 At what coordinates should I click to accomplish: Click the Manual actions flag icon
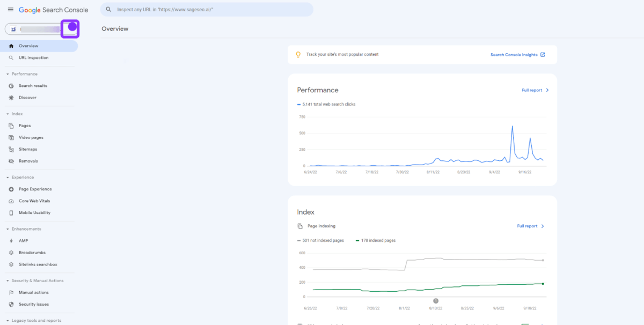(11, 292)
